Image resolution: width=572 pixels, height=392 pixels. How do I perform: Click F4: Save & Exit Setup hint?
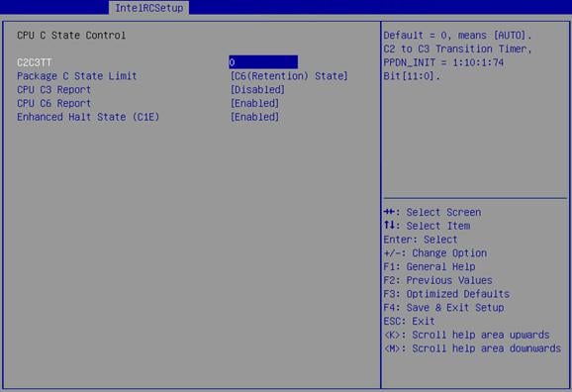[x=443, y=308]
